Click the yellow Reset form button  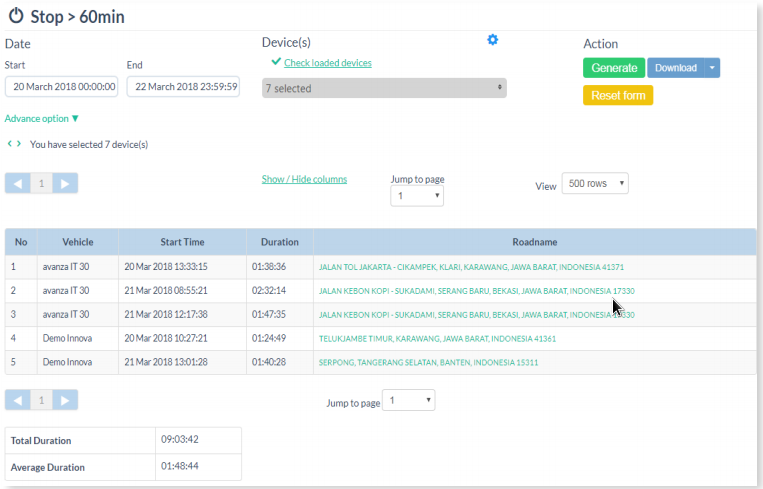coord(618,95)
